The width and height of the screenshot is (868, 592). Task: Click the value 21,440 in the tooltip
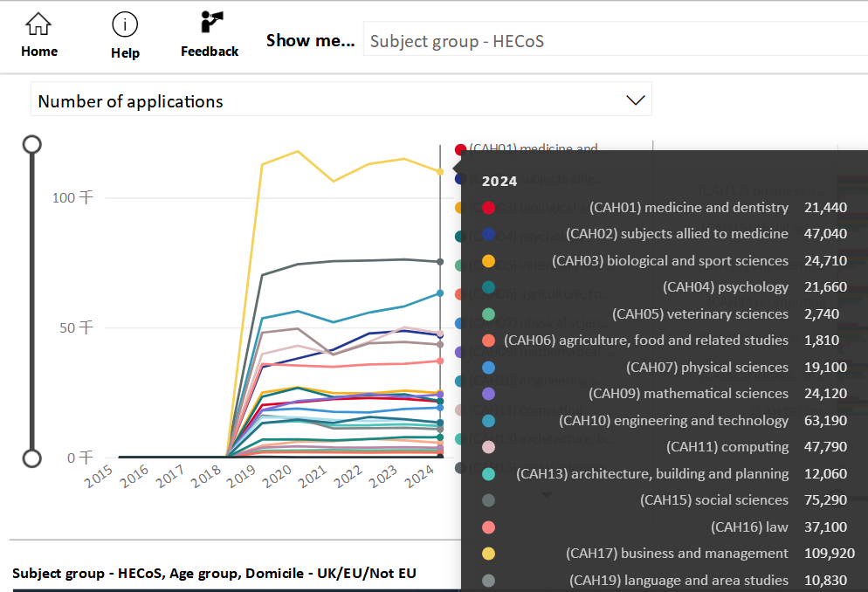pyautogui.click(x=825, y=208)
